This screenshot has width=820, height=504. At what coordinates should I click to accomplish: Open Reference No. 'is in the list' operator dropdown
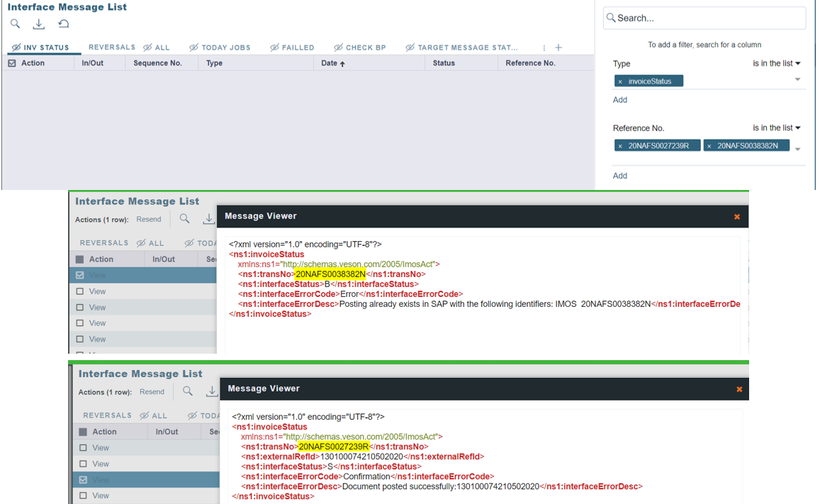coord(777,128)
